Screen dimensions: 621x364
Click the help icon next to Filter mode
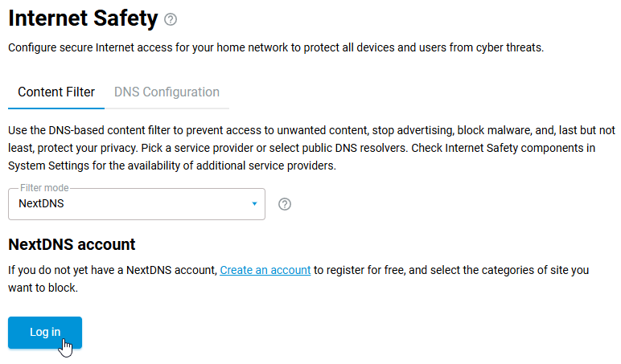[284, 204]
